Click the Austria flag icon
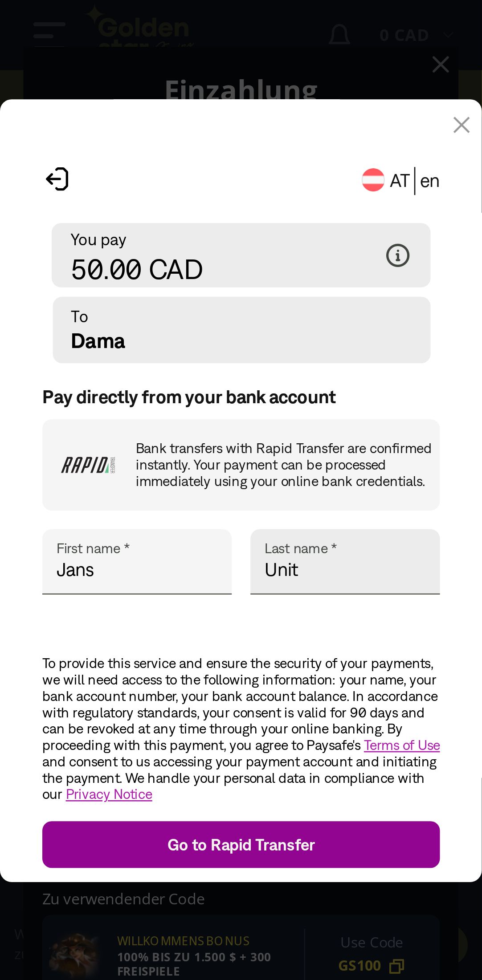Screen dimensions: 482x980 point(373,180)
